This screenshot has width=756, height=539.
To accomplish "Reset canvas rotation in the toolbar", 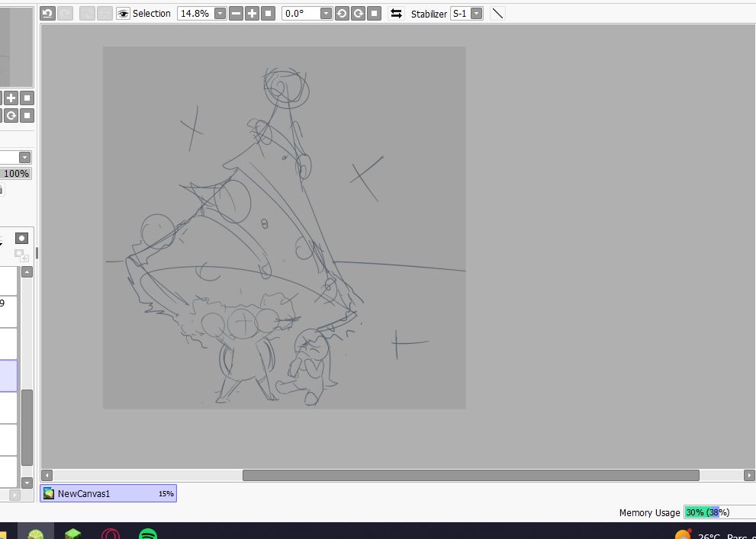I will [374, 14].
